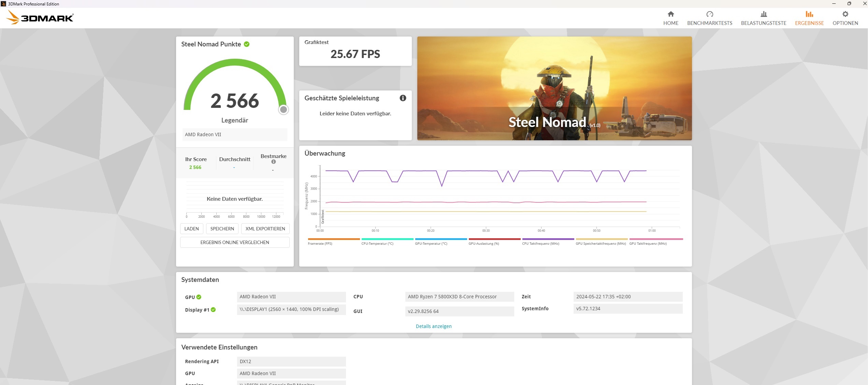Click the info icon under Bestmarke
This screenshot has height=385, width=868.
click(273, 162)
